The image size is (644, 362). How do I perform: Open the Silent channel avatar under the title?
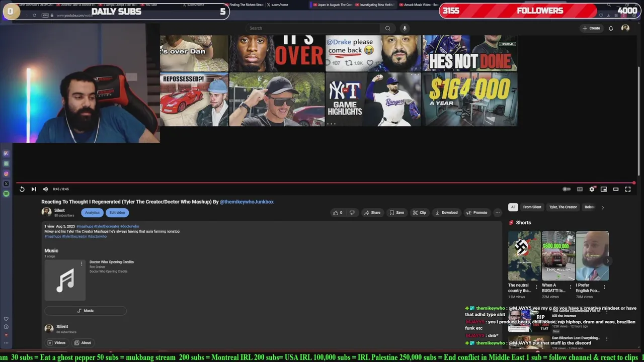pyautogui.click(x=46, y=212)
